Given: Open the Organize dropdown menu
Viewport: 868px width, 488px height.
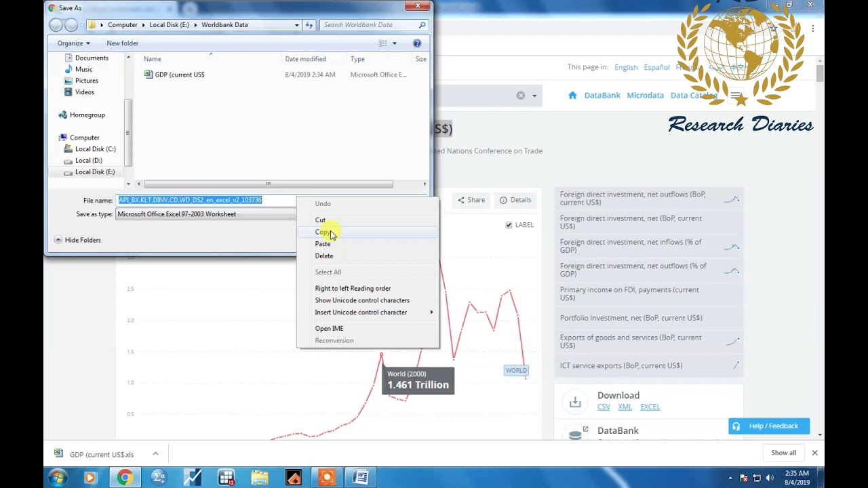Looking at the screenshot, I should pyautogui.click(x=73, y=43).
